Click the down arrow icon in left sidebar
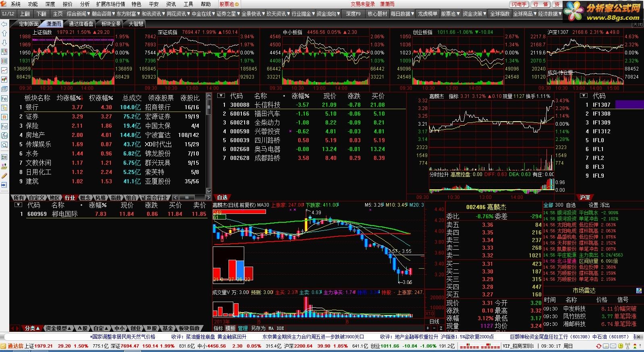This screenshot has height=352, width=644. click(x=4, y=43)
